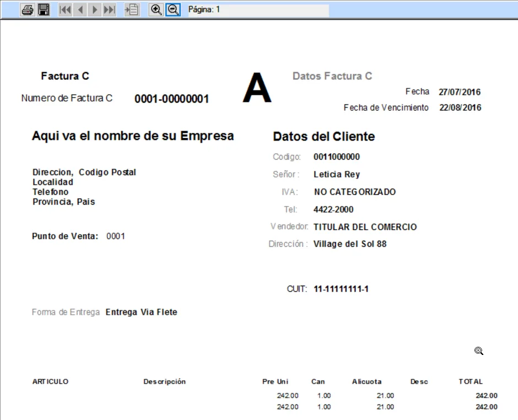Screen dimensions: 518x420
Task: Click IVA value NO CATEGORIZADO
Action: (355, 192)
